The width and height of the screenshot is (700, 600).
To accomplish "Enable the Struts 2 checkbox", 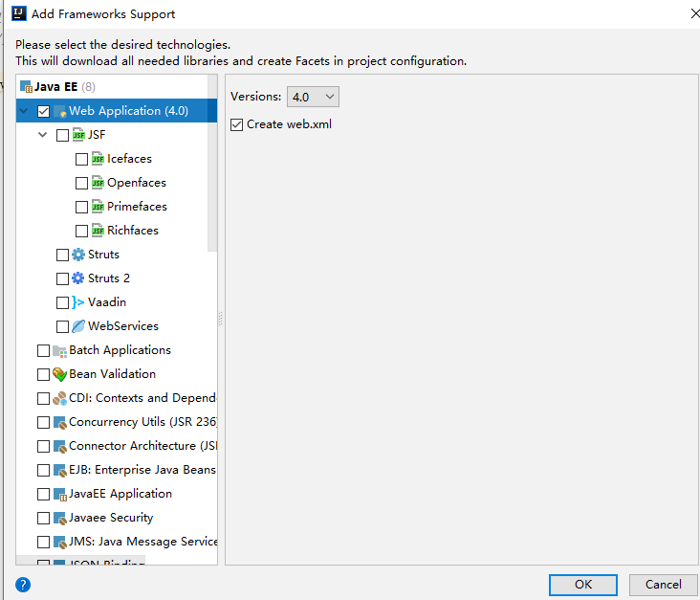I will (63, 278).
